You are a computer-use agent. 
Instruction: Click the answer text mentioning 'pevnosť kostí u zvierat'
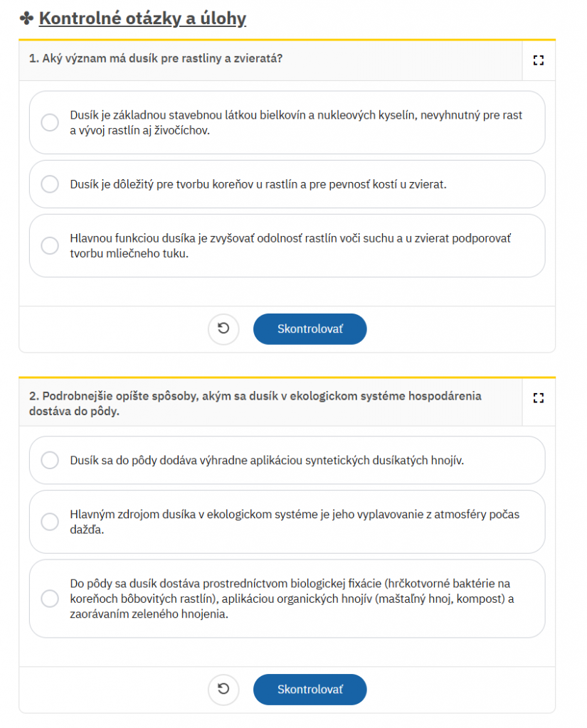click(258, 184)
